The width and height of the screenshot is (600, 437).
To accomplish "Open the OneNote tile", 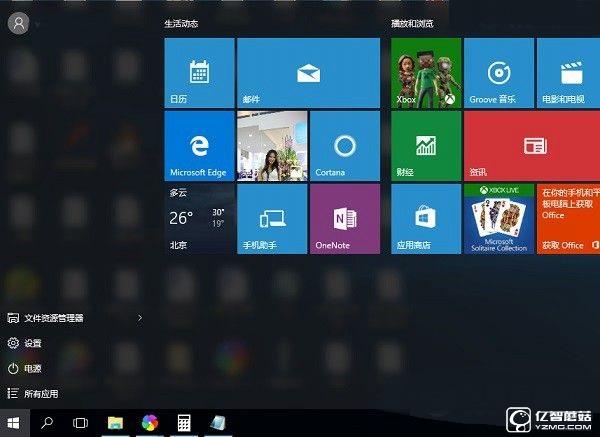I will pos(344,219).
